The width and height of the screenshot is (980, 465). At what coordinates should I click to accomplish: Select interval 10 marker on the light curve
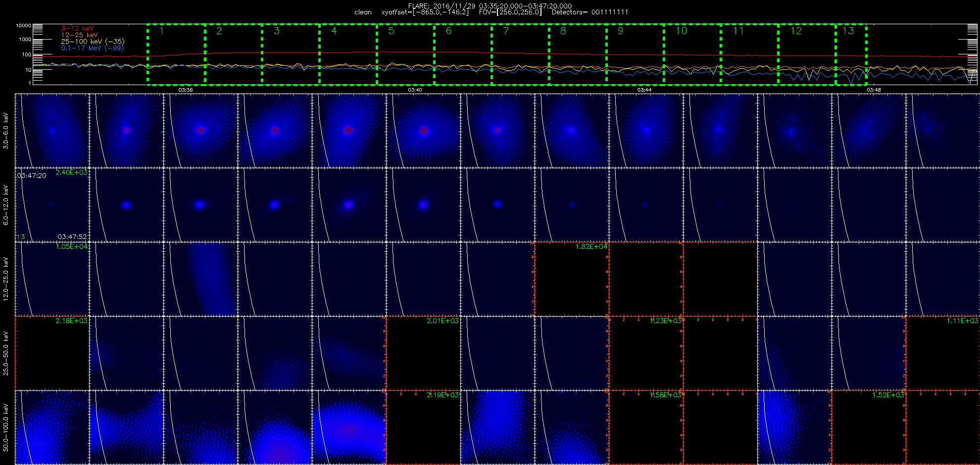(x=682, y=31)
